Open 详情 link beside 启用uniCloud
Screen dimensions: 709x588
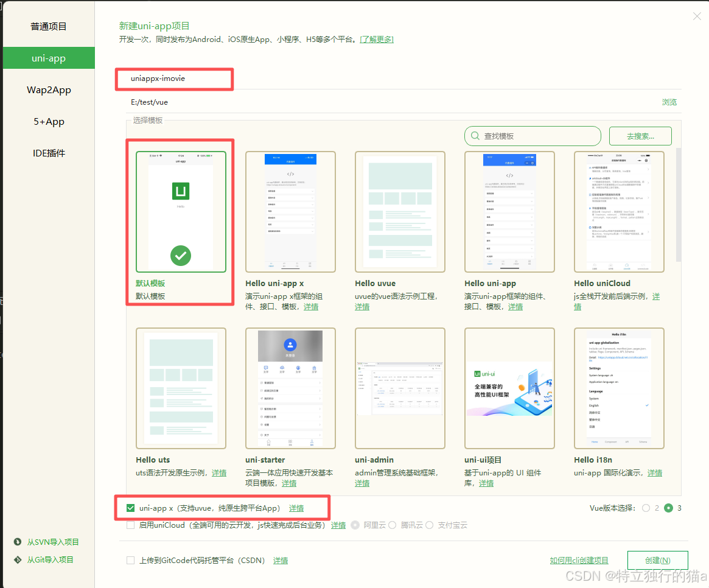click(x=338, y=525)
